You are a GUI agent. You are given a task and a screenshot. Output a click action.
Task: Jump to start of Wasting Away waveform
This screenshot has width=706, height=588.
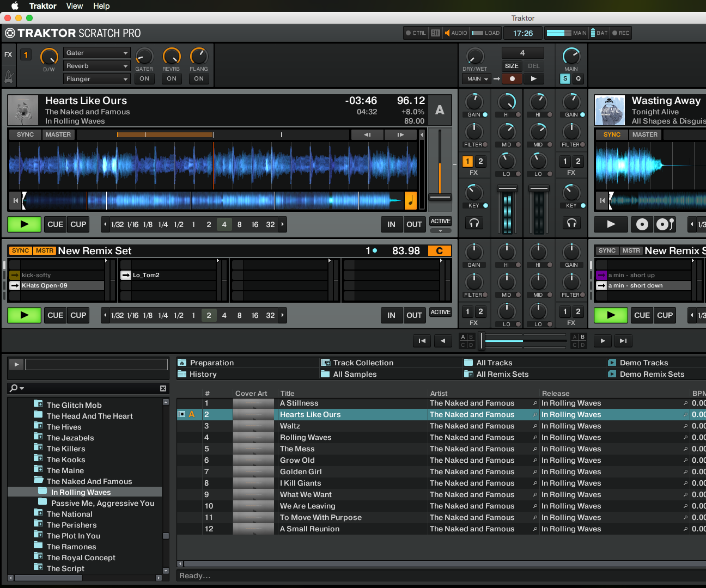pos(602,201)
